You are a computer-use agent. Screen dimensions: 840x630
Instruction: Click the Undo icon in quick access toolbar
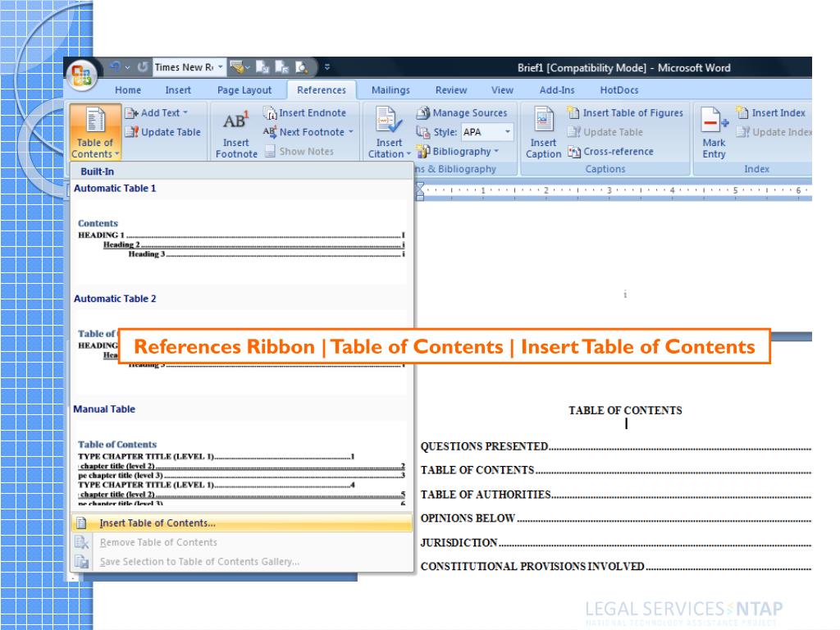(x=115, y=67)
